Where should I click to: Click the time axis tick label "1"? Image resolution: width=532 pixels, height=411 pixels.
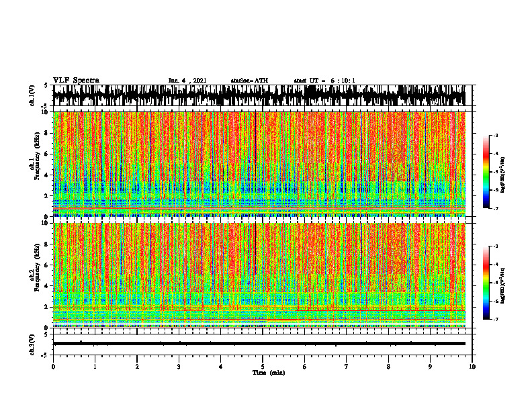[x=95, y=367]
